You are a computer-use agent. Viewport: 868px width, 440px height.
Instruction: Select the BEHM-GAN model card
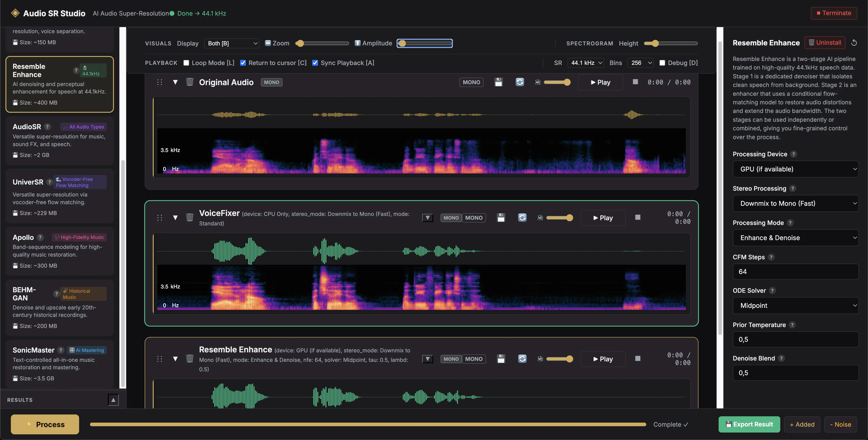tap(60, 308)
